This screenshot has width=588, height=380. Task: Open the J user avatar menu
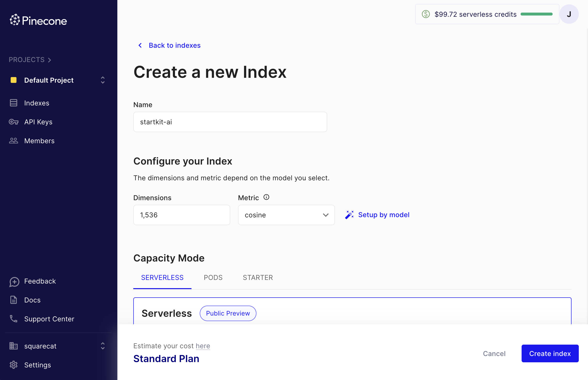[x=569, y=14]
